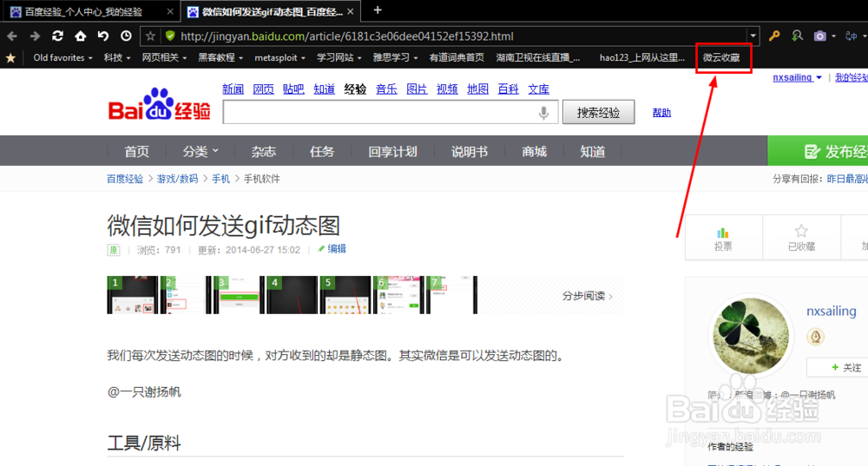Expand the 分类 navigation menu
The image size is (868, 466).
[x=201, y=151]
